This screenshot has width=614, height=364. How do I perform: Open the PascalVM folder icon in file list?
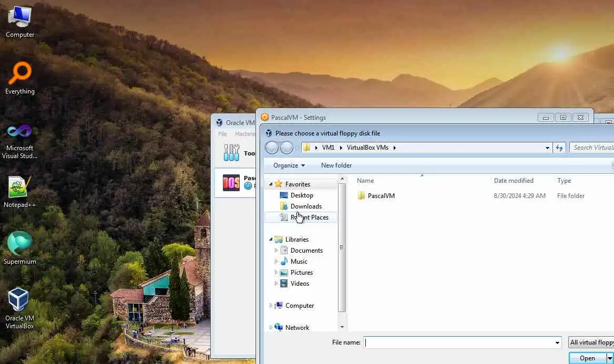tap(361, 195)
